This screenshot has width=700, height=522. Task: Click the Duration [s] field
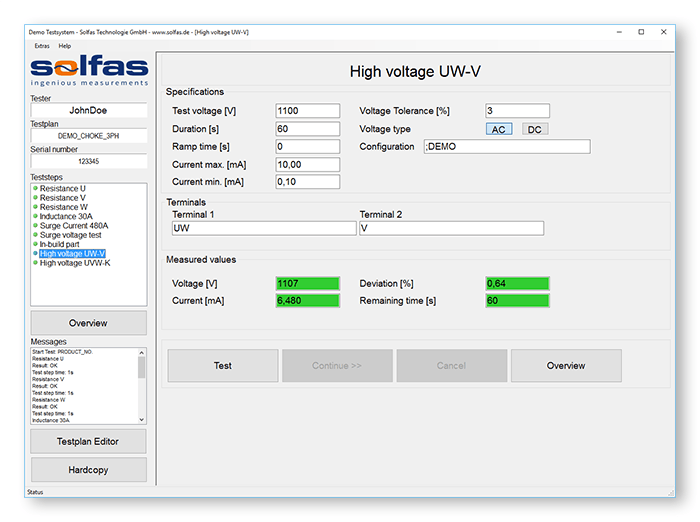pos(308,129)
